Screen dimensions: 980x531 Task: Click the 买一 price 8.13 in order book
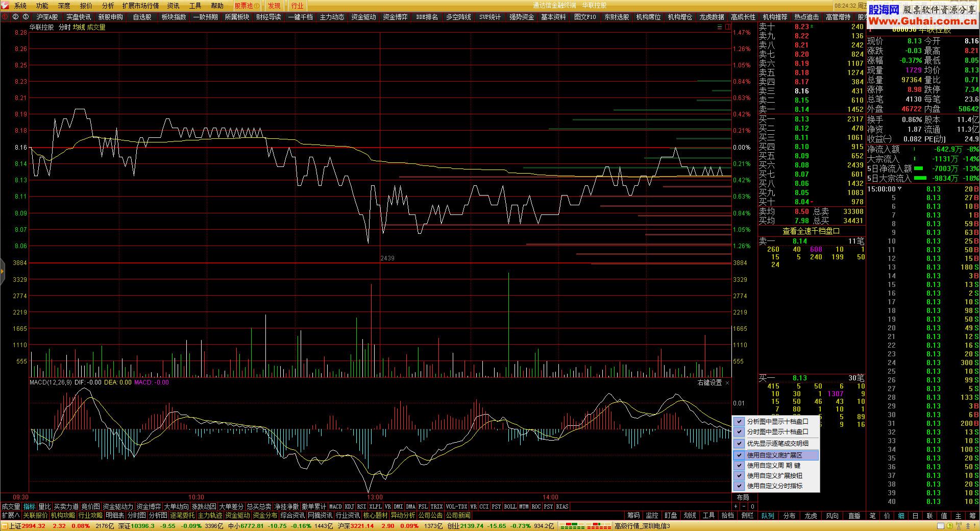801,119
